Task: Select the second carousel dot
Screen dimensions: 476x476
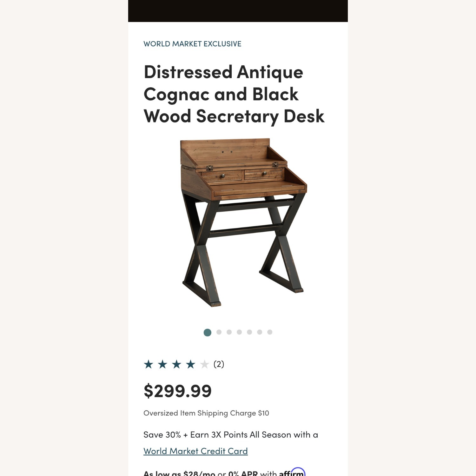Action: point(218,332)
